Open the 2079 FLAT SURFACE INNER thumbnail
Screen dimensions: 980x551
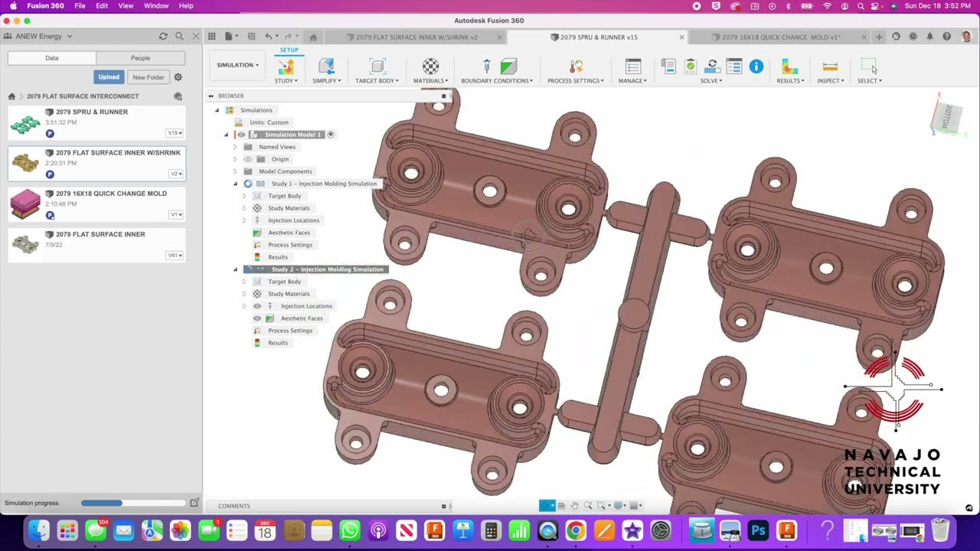pyautogui.click(x=25, y=245)
